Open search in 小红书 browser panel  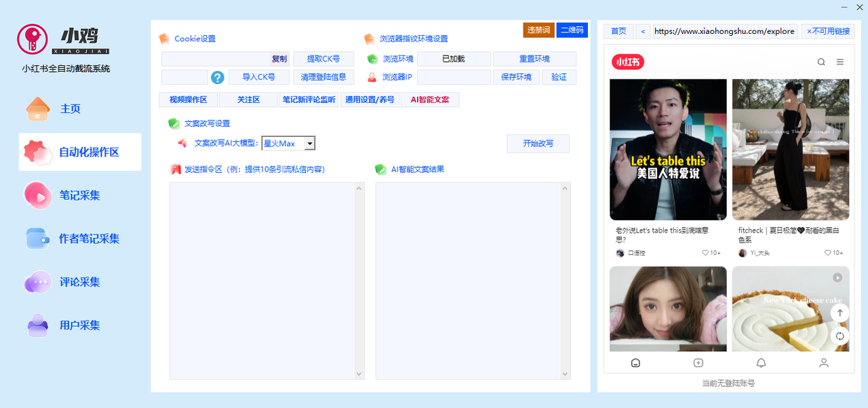(x=821, y=62)
